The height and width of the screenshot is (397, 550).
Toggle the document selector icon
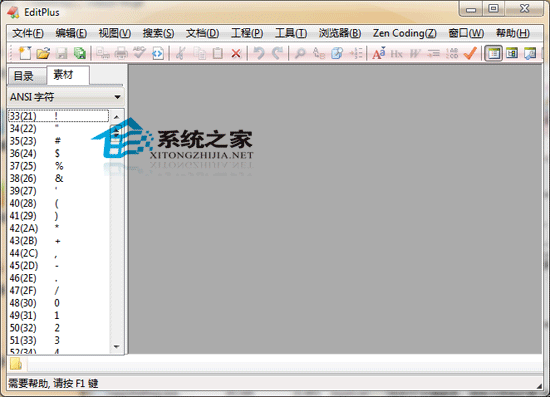[512, 53]
